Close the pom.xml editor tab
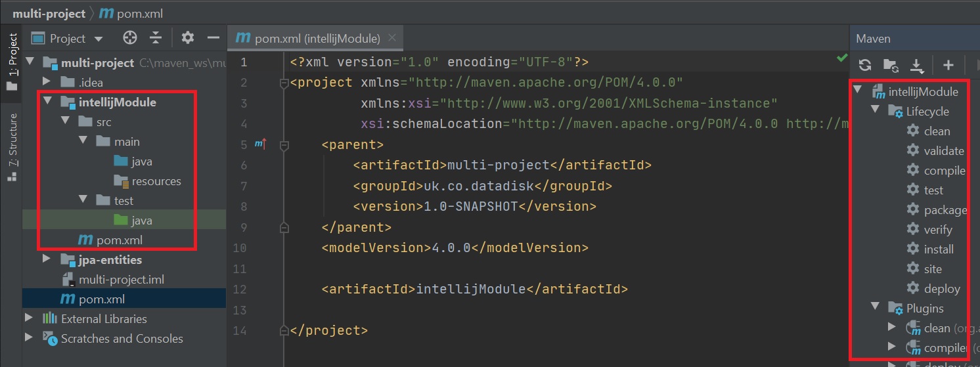The height and width of the screenshot is (367, 980). (x=393, y=38)
